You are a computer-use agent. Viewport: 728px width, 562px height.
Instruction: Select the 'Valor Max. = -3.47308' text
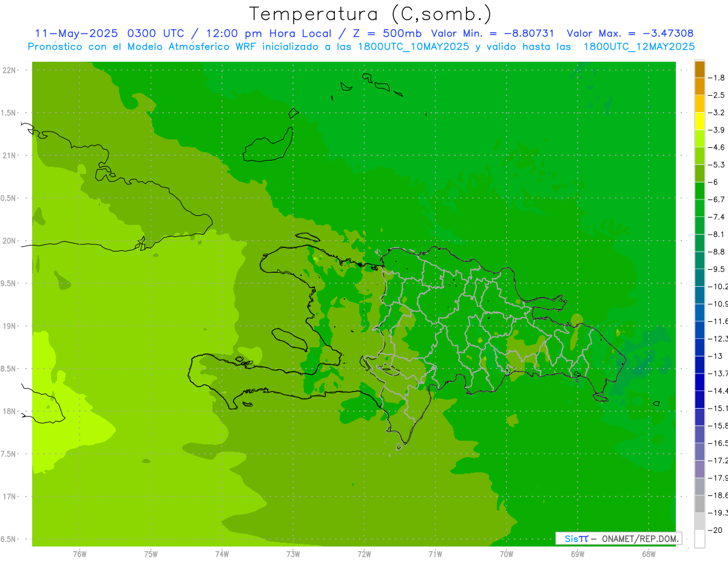coord(630,33)
